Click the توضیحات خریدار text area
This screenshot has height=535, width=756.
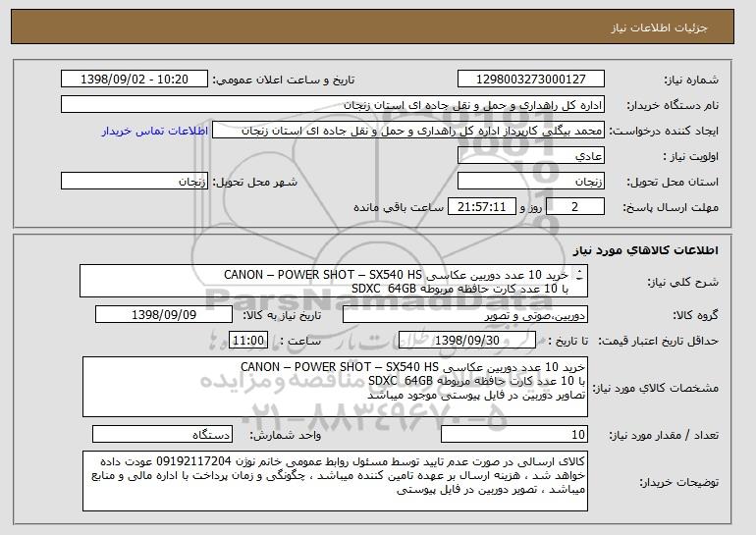pyautogui.click(x=335, y=481)
